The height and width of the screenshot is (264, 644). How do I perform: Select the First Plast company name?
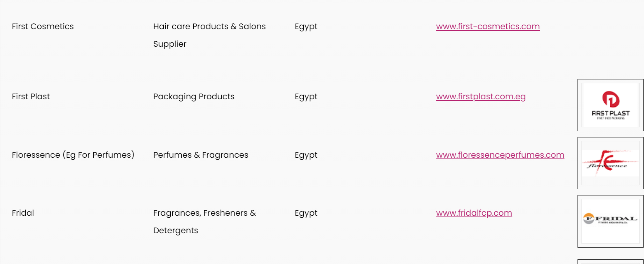31,97
